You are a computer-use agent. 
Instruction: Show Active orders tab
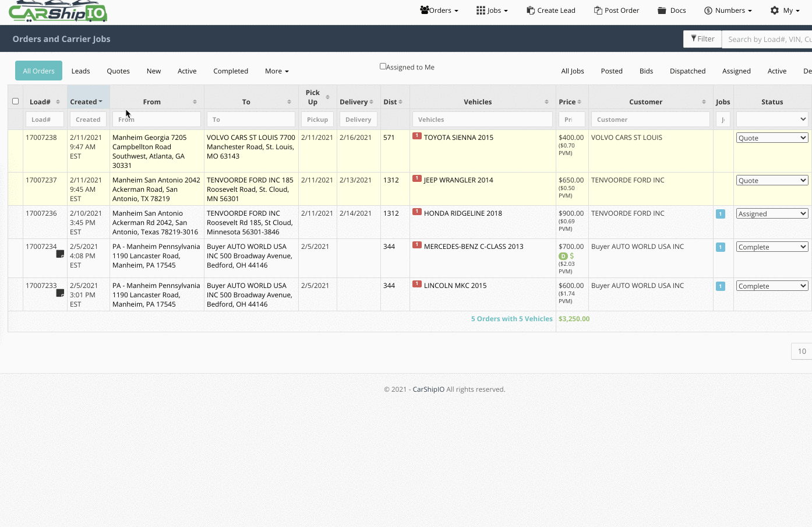click(187, 71)
